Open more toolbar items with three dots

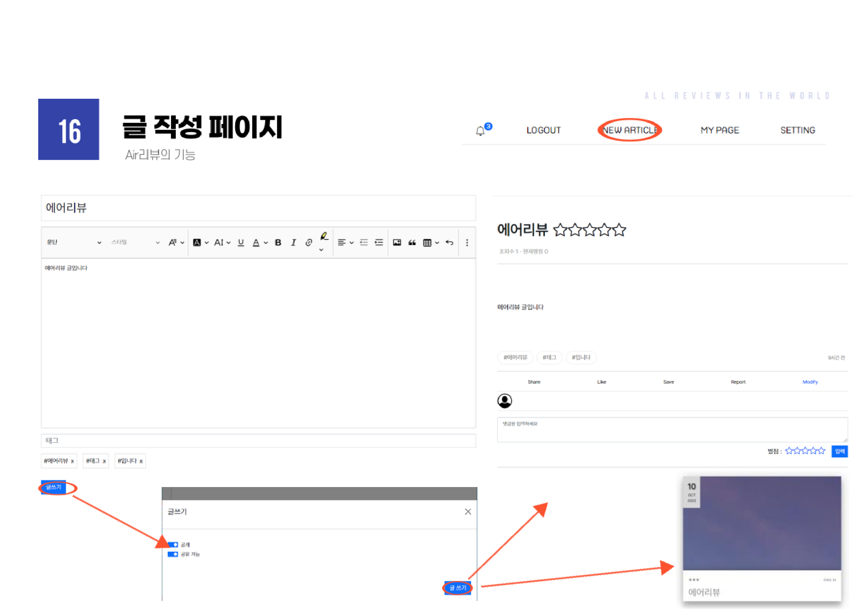coord(467,243)
